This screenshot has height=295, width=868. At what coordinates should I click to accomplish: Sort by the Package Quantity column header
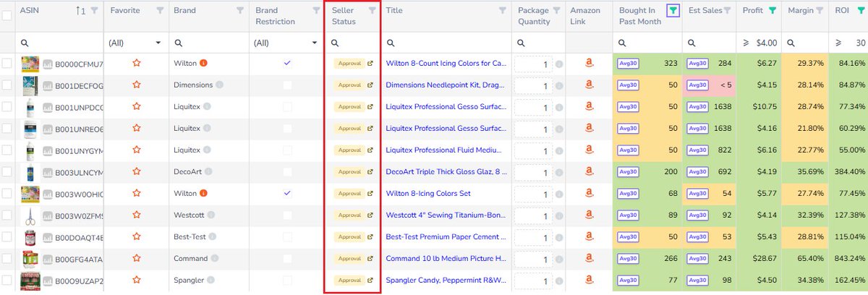click(534, 16)
